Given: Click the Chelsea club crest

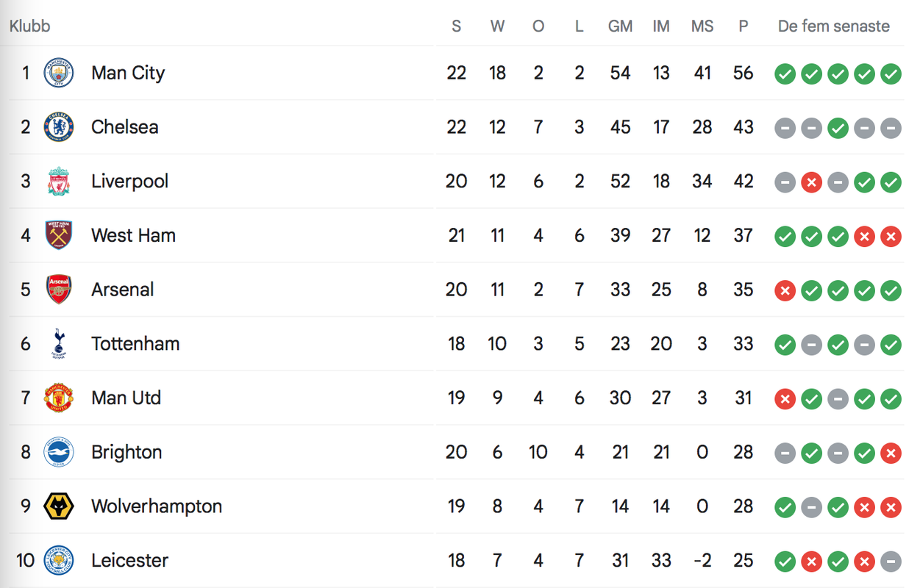Looking at the screenshot, I should pos(59,127).
